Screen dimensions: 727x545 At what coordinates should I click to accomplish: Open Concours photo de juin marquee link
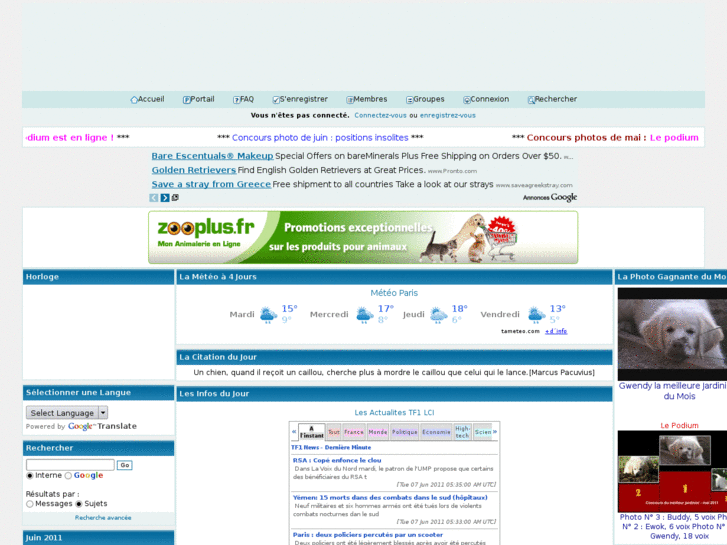point(320,138)
